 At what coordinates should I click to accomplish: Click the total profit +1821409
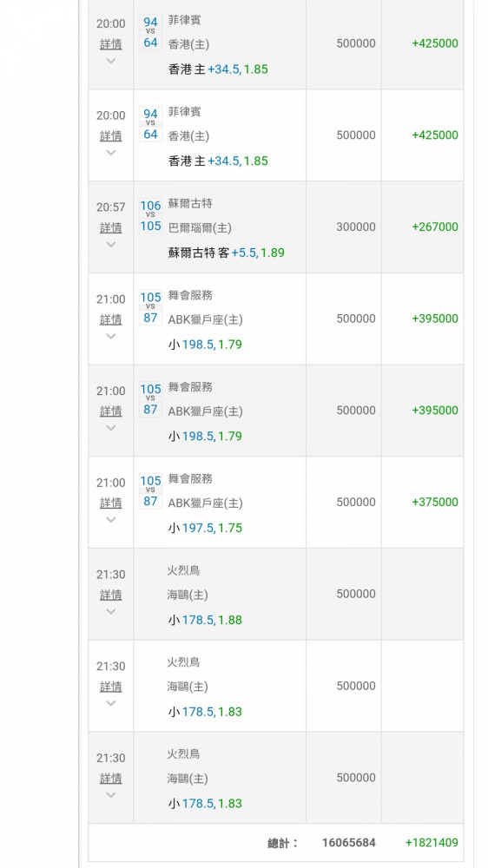[432, 843]
